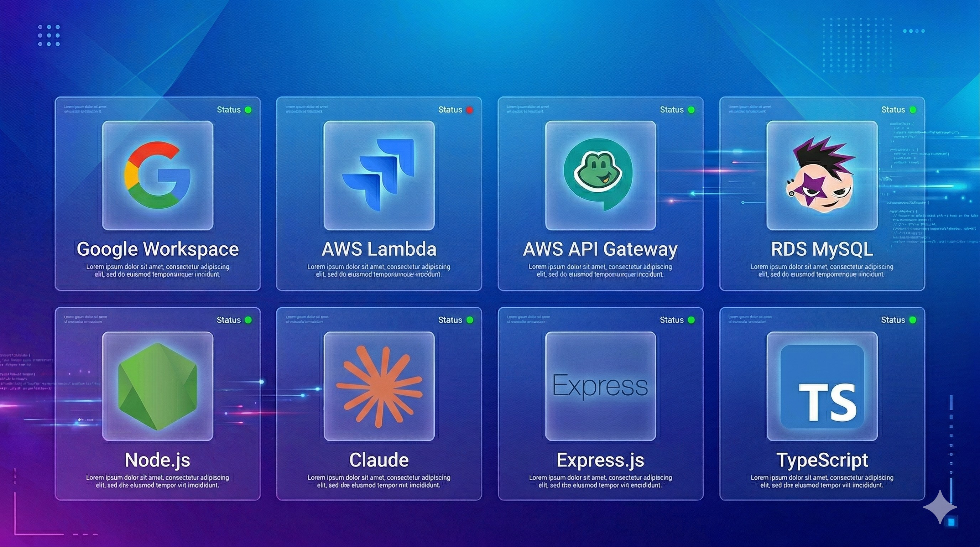Image resolution: width=980 pixels, height=547 pixels.
Task: Click the Node.js card header area
Action: click(157, 319)
